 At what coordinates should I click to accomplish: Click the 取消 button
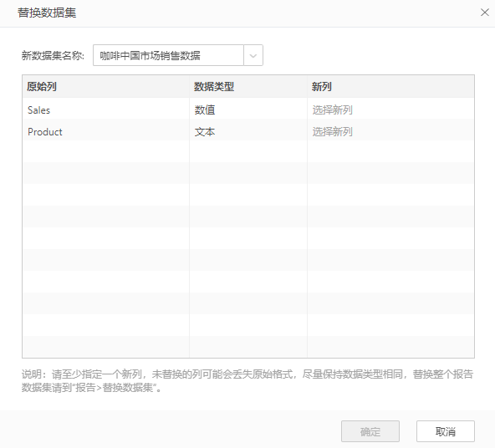(x=446, y=431)
